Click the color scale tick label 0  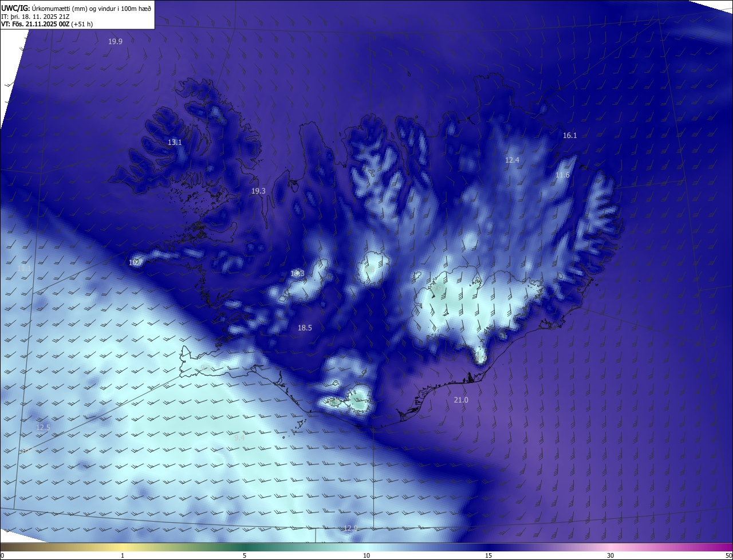pos(2,555)
